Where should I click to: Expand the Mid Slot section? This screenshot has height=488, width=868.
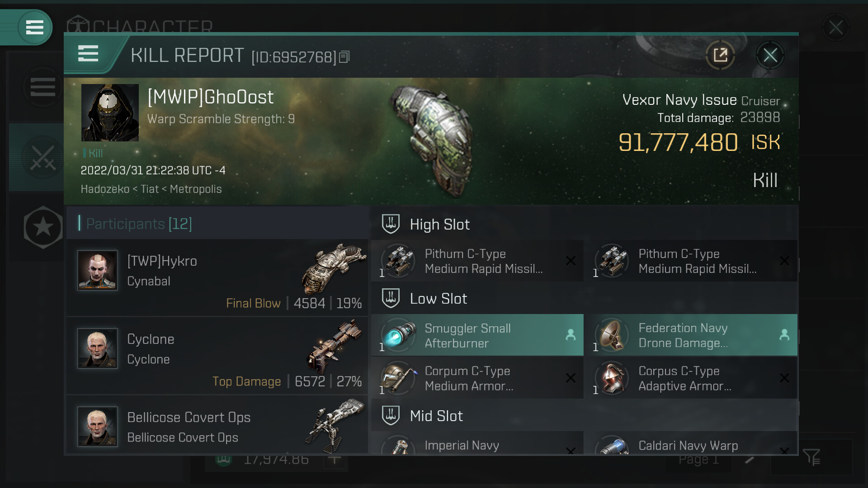pyautogui.click(x=436, y=416)
